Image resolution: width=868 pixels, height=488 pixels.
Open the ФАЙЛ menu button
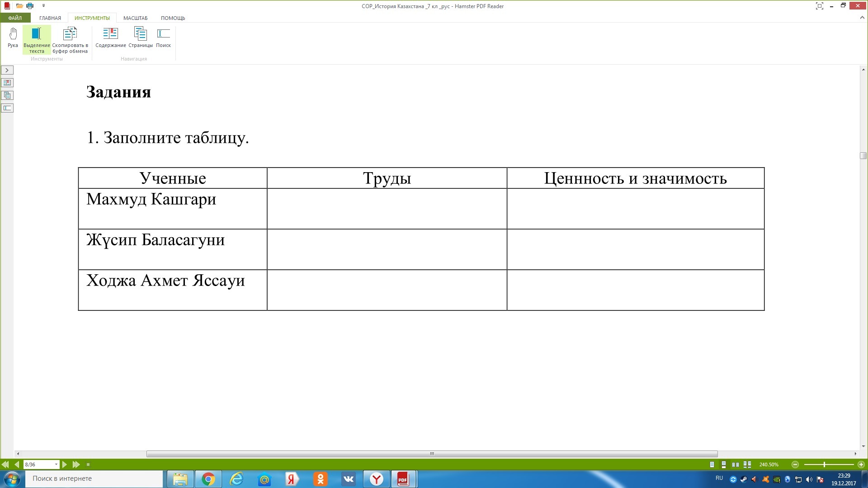[x=15, y=18]
